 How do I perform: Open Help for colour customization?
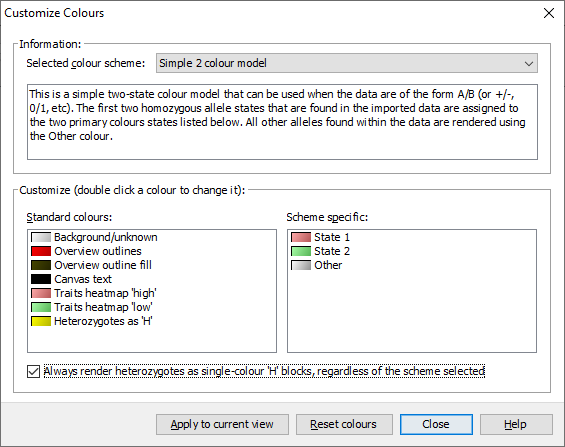pos(516,424)
